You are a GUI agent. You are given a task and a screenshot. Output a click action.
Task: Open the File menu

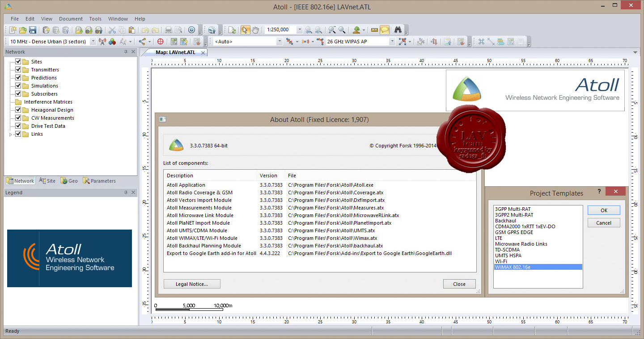pos(15,19)
